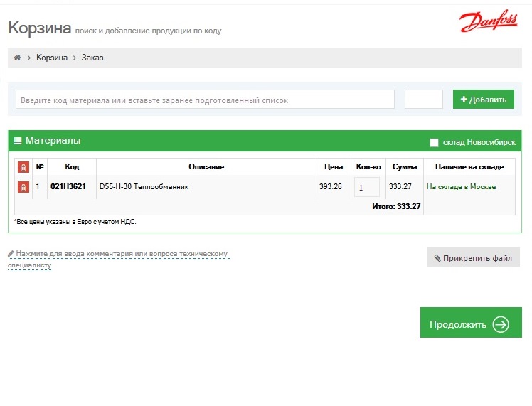
Task: Click the Продолжить button
Action: pos(471,323)
